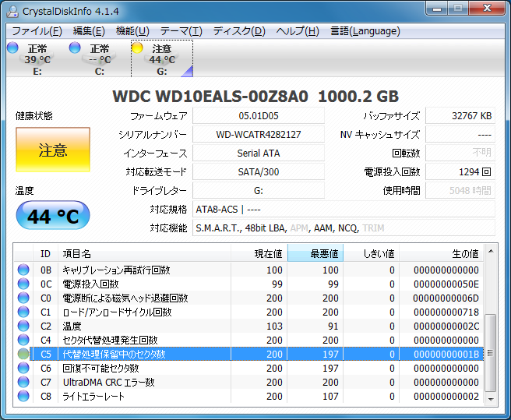The width and height of the screenshot is (511, 420).
Task: Click the green status orb in row C5
Action: coord(23,354)
